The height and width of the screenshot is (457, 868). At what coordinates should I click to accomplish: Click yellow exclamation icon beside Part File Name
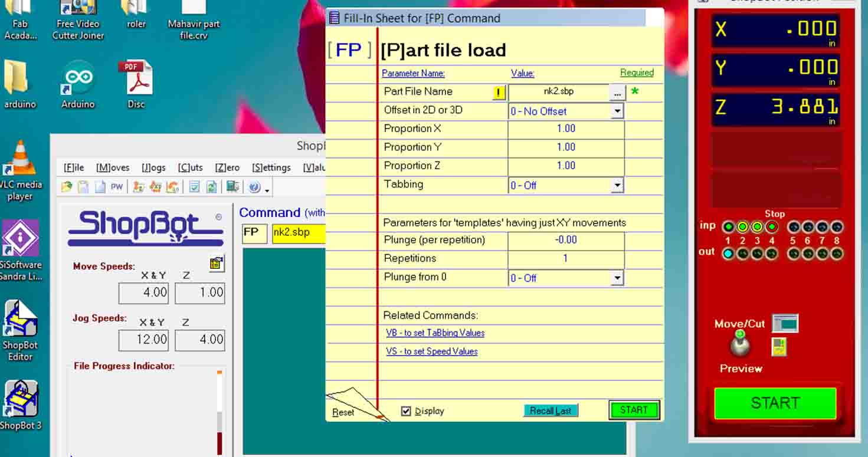point(499,92)
